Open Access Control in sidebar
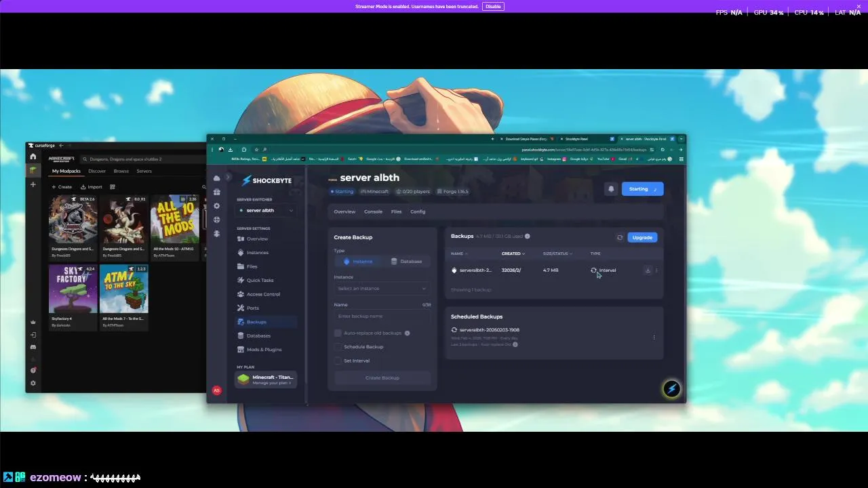 258,294
